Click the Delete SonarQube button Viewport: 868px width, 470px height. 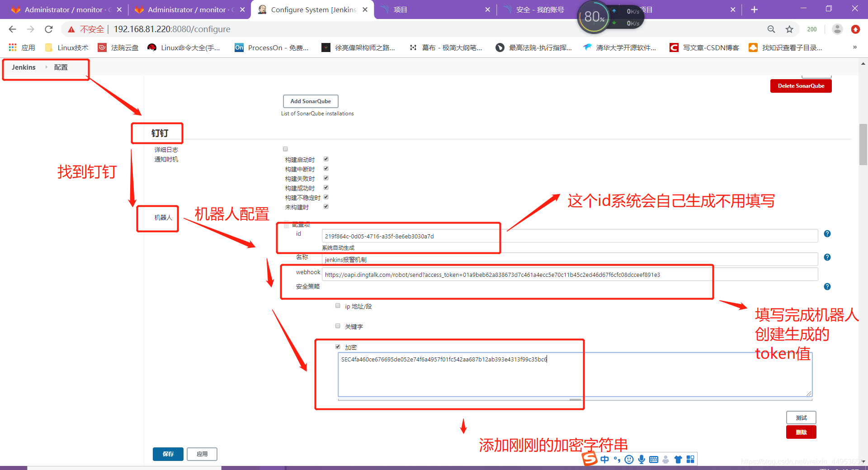pos(801,86)
